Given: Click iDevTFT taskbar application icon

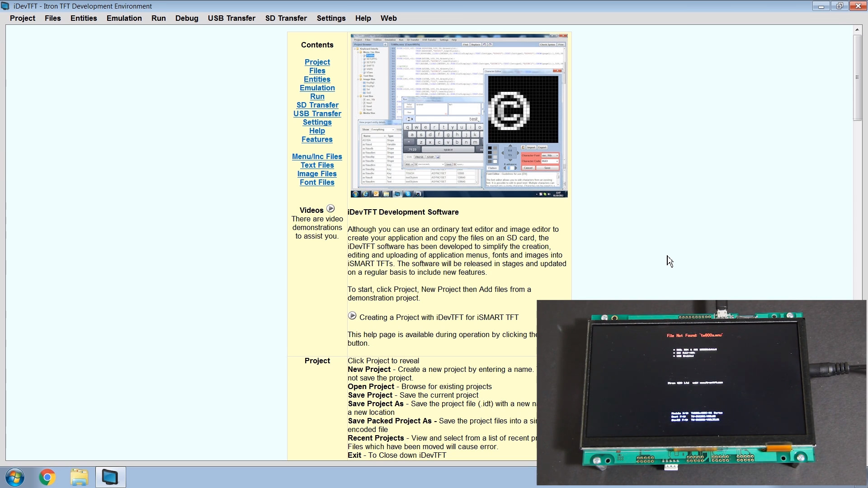Looking at the screenshot, I should coord(110,477).
